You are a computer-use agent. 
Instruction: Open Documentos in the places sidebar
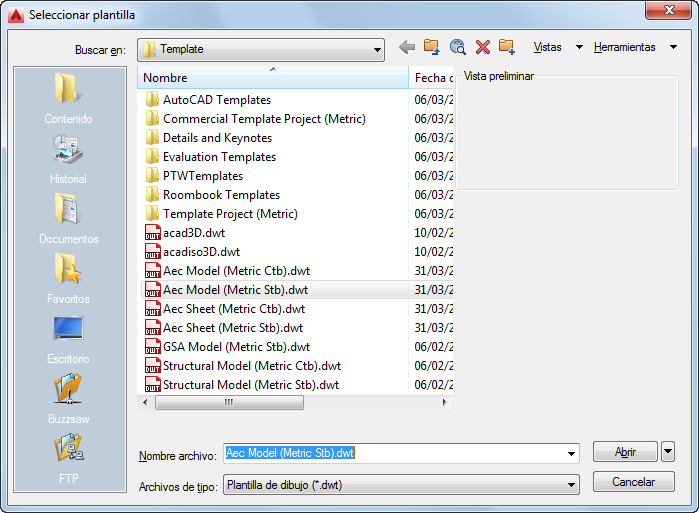pos(68,219)
